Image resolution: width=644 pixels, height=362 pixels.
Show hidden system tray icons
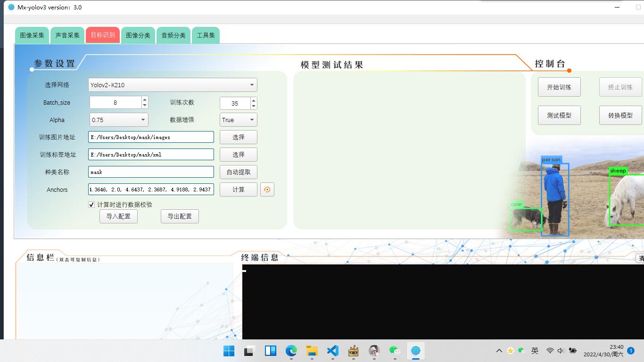(x=499, y=351)
